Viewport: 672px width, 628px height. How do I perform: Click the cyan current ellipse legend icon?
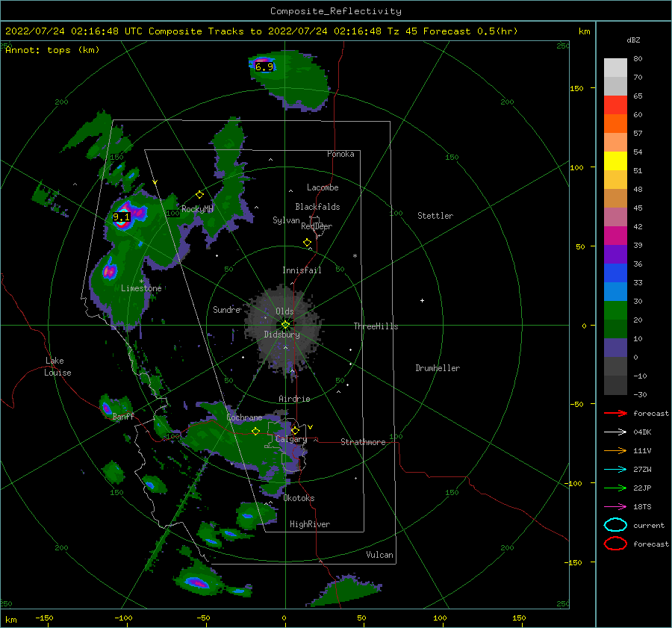[x=615, y=525]
